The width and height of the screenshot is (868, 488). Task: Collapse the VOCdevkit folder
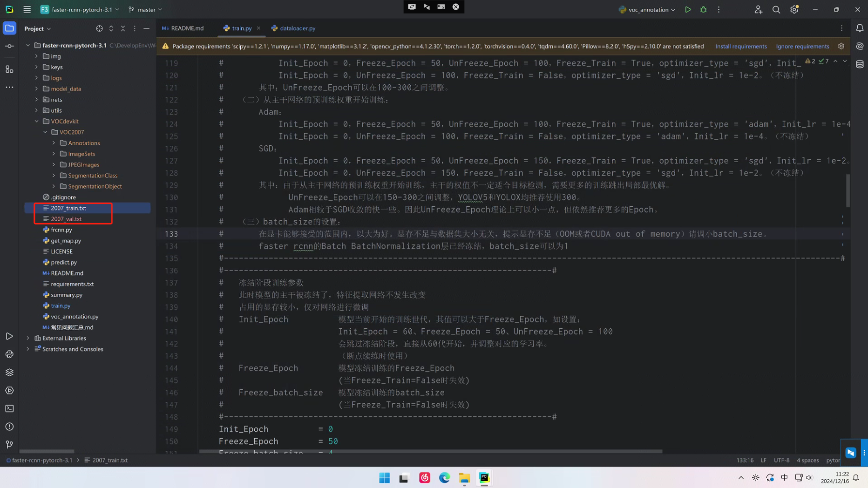37,122
